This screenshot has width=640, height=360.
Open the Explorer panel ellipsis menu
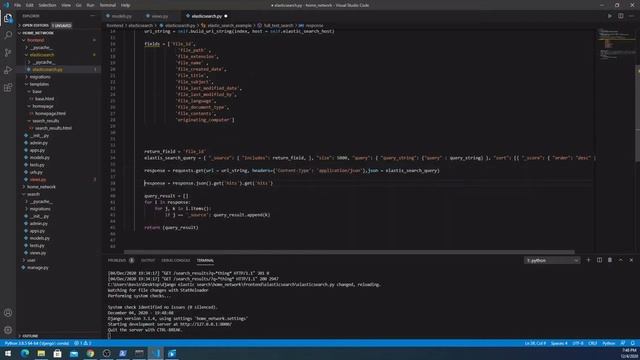click(93, 16)
